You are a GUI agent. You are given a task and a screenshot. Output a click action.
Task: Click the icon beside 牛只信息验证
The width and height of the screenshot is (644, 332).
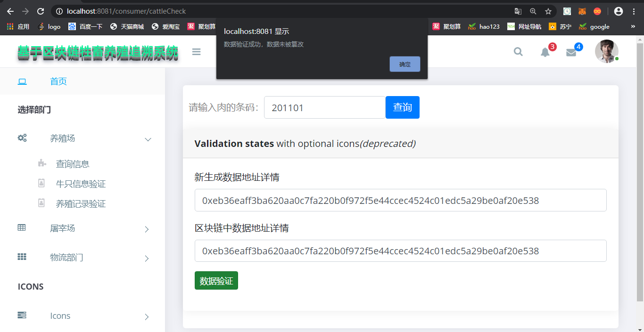[x=42, y=184]
